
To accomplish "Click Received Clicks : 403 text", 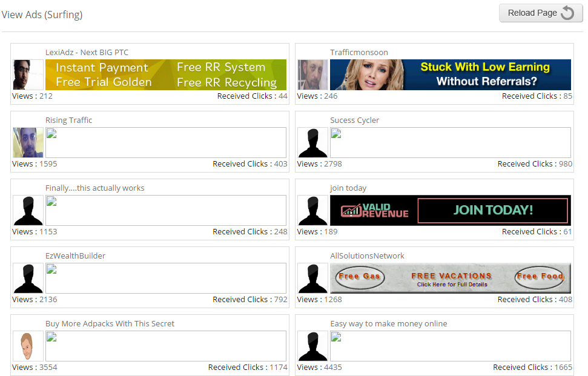I will coord(250,164).
